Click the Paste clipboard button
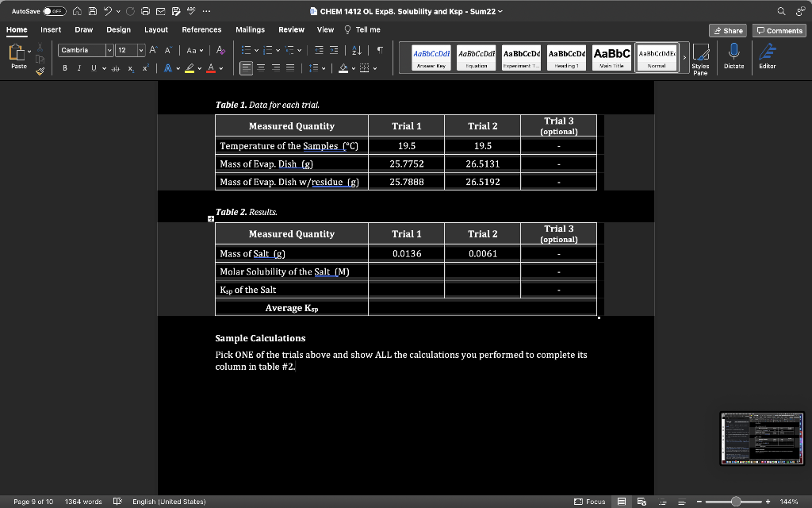 click(x=17, y=56)
